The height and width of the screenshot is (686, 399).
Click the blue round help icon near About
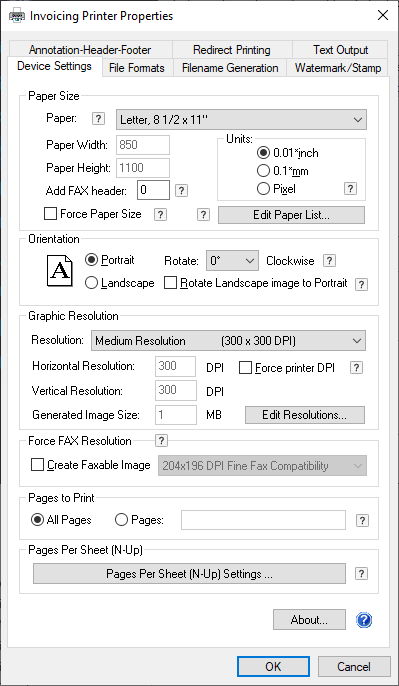[x=364, y=620]
